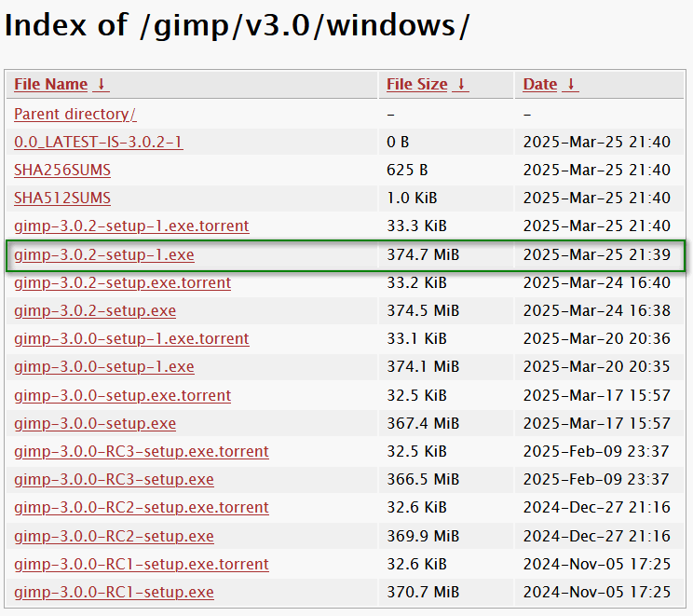Click the Date column header
This screenshot has width=693, height=616.
coord(539,84)
